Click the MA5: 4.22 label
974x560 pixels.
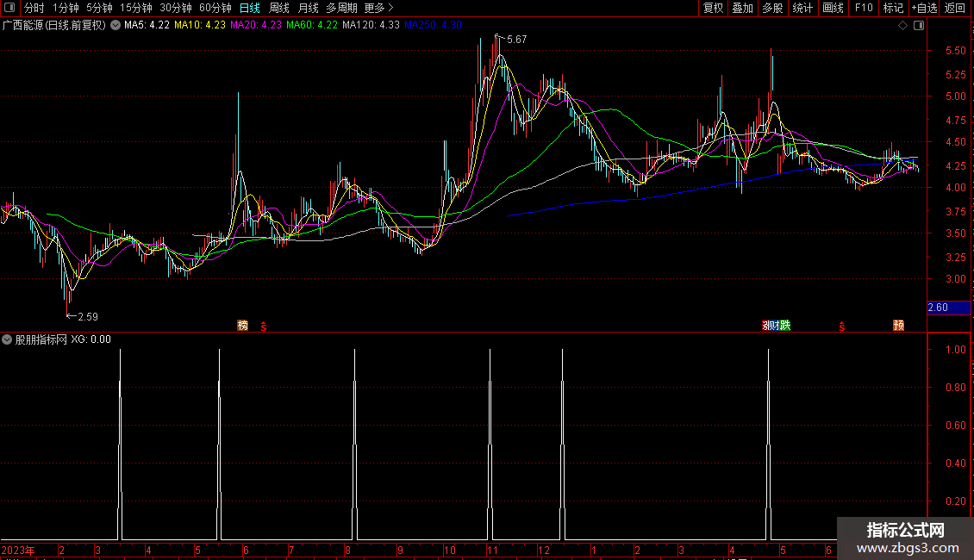[x=147, y=26]
